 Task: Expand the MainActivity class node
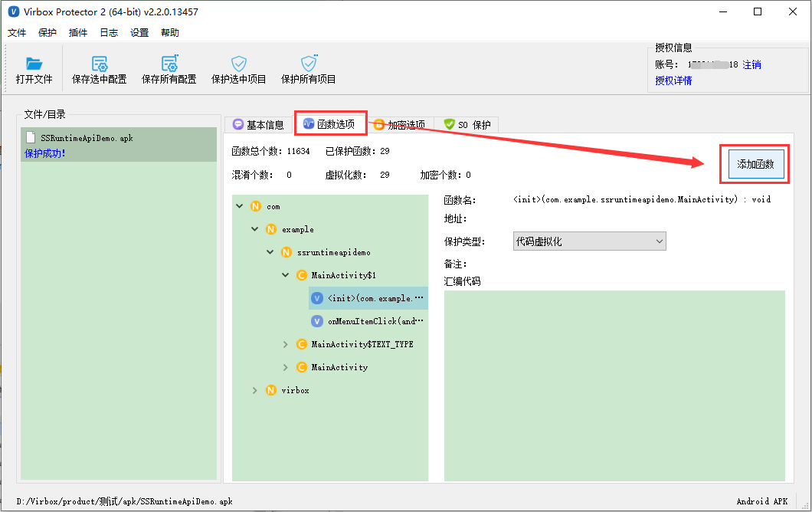[285, 367]
